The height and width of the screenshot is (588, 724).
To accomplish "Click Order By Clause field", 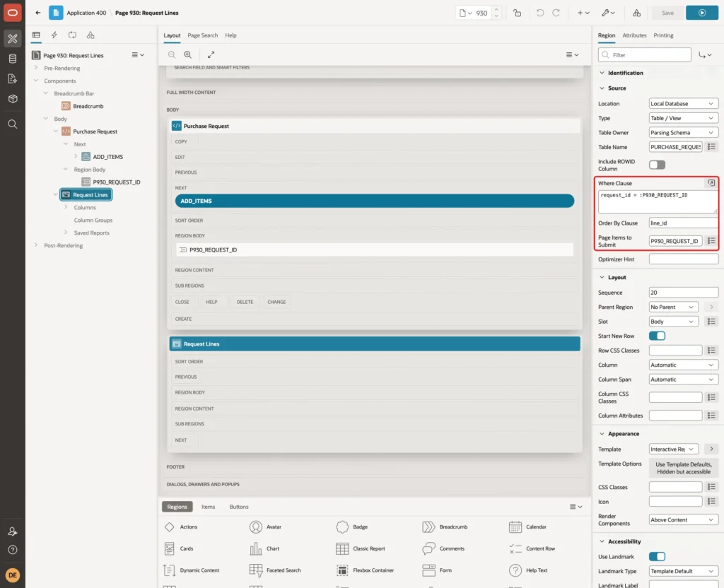I will tap(684, 223).
